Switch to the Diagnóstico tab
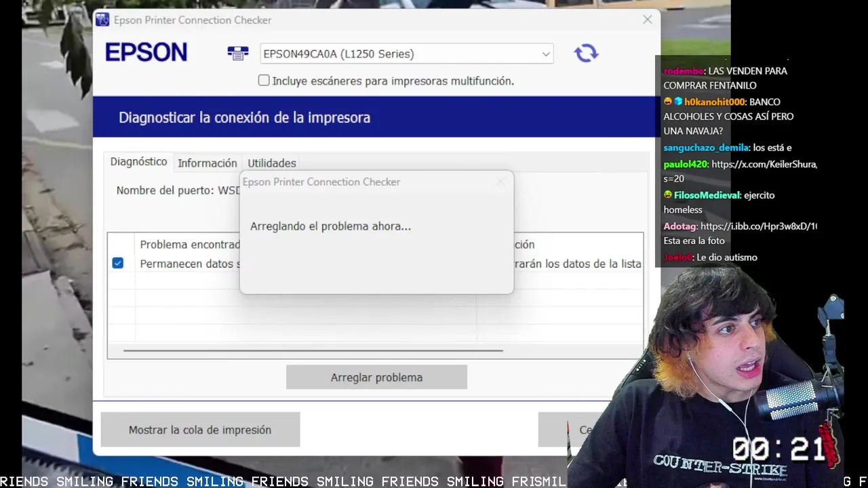 (138, 162)
